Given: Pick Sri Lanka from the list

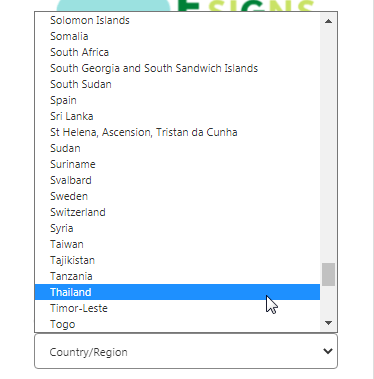Looking at the screenshot, I should pos(177,116).
